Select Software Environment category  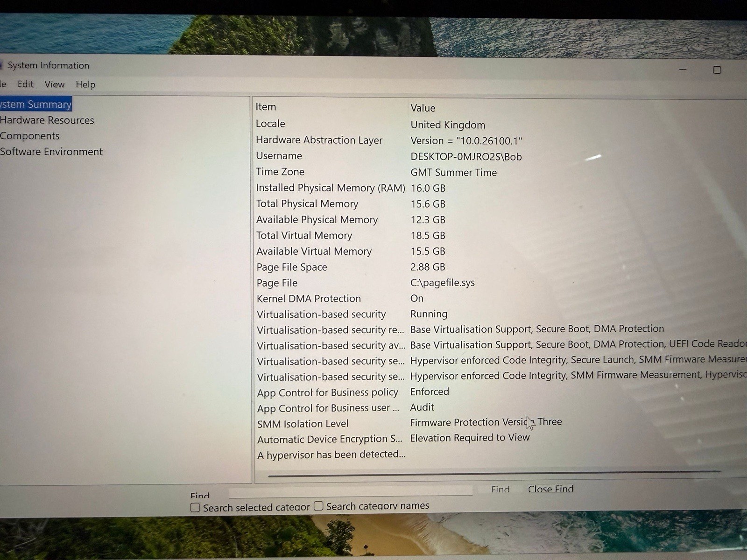51,152
